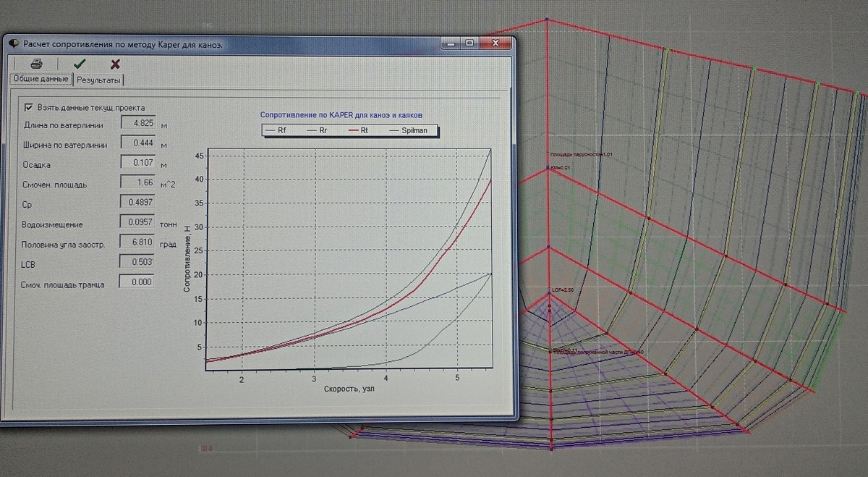The image size is (868, 477).
Task: Confirm with the green checkmark icon
Action: (x=79, y=64)
